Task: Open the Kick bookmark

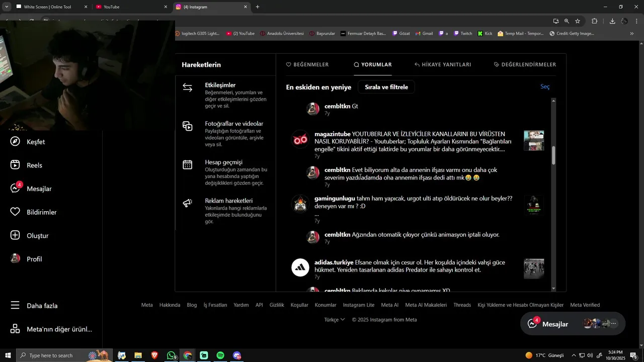Action: click(485, 34)
